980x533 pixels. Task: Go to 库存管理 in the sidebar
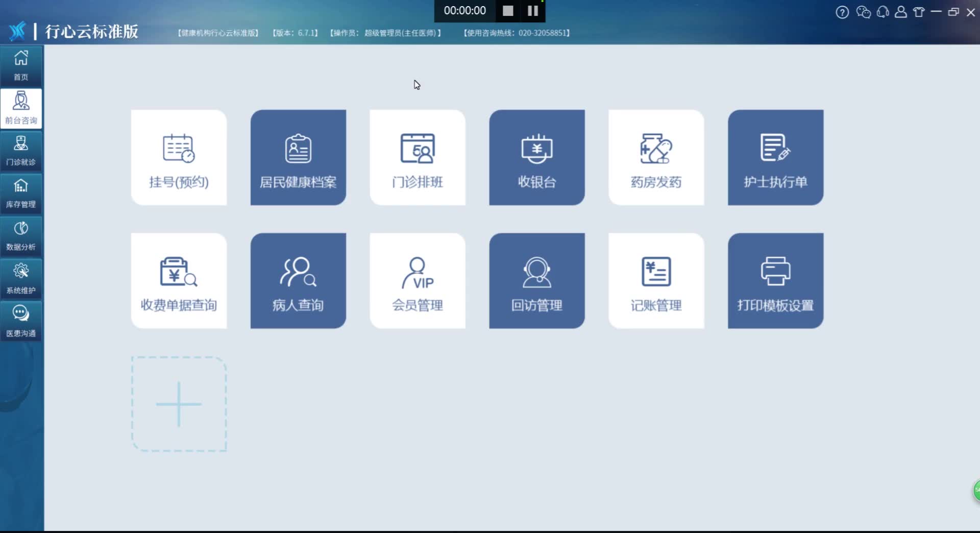pos(21,193)
